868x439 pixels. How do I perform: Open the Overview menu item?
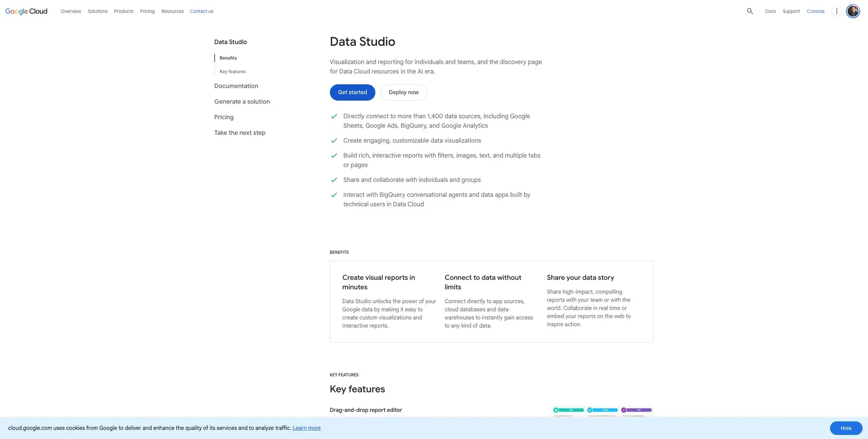coord(71,11)
